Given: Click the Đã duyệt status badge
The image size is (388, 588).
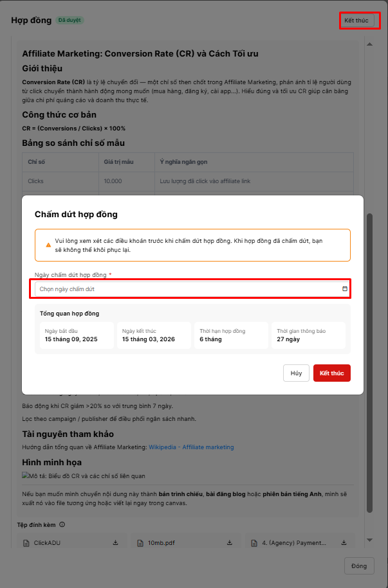Looking at the screenshot, I should (69, 21).
